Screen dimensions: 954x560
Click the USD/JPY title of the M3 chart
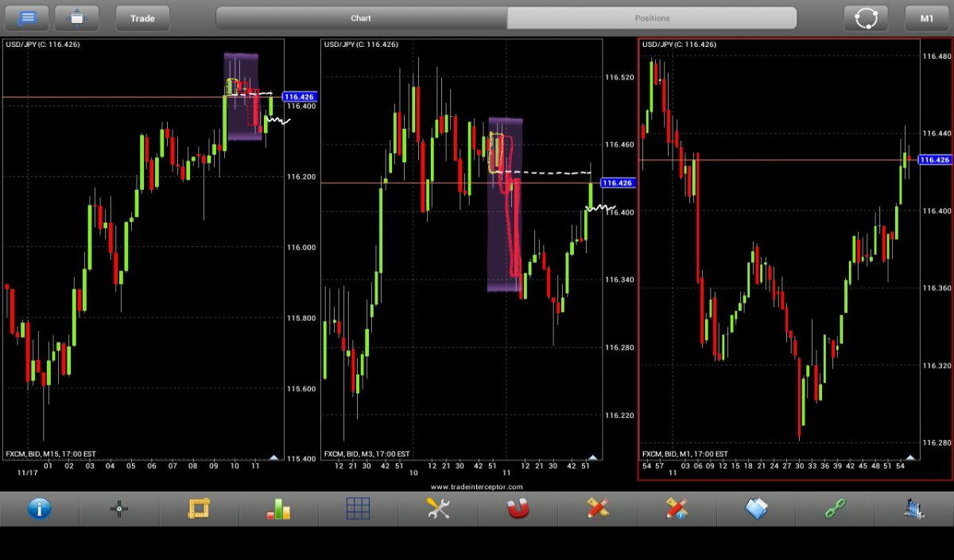(360, 44)
